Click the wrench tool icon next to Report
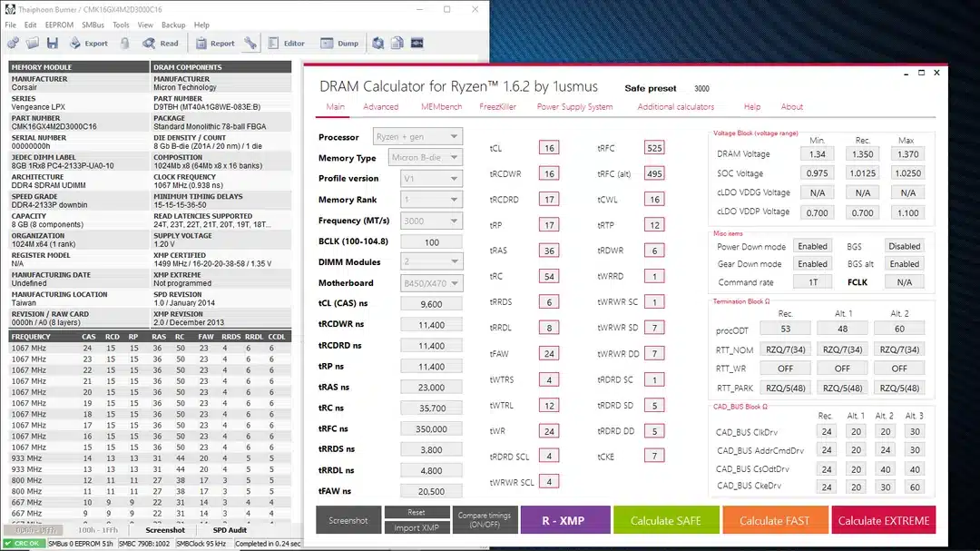 pyautogui.click(x=250, y=43)
